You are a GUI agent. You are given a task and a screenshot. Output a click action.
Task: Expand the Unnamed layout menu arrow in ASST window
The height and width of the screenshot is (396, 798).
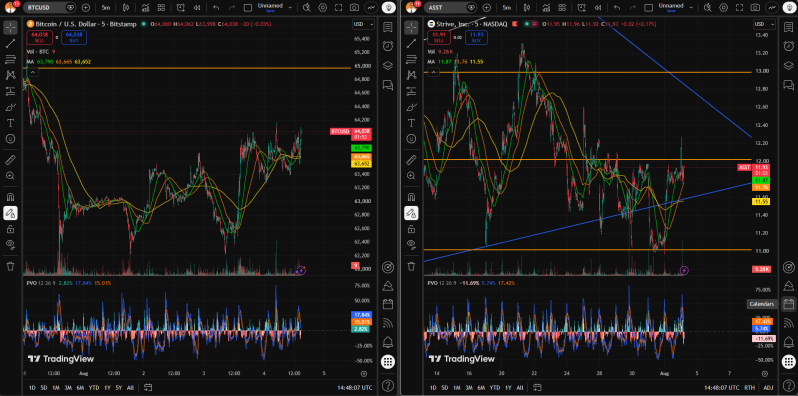[691, 8]
